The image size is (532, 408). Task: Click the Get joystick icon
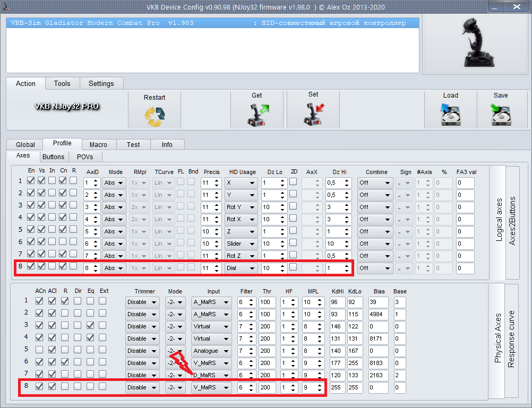tap(257, 115)
